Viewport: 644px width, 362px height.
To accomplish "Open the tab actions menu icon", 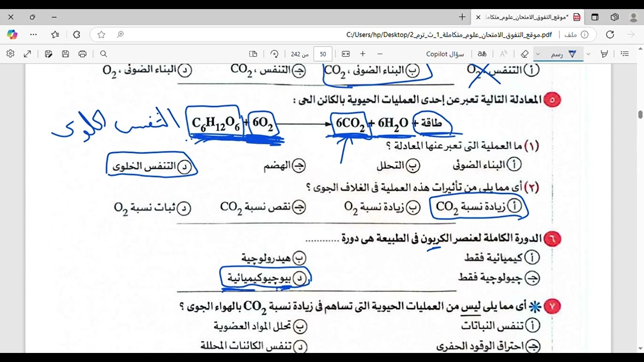I will click(595, 17).
